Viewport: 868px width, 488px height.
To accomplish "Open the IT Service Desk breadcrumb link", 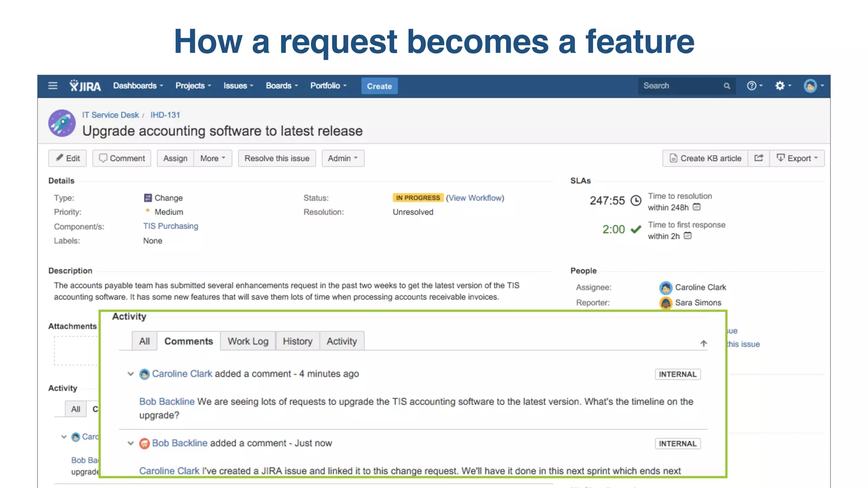I will tap(110, 115).
